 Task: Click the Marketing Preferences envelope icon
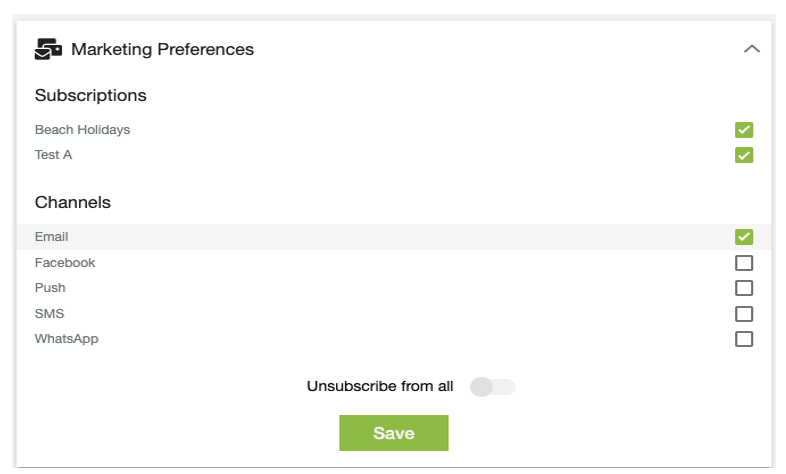coord(48,49)
